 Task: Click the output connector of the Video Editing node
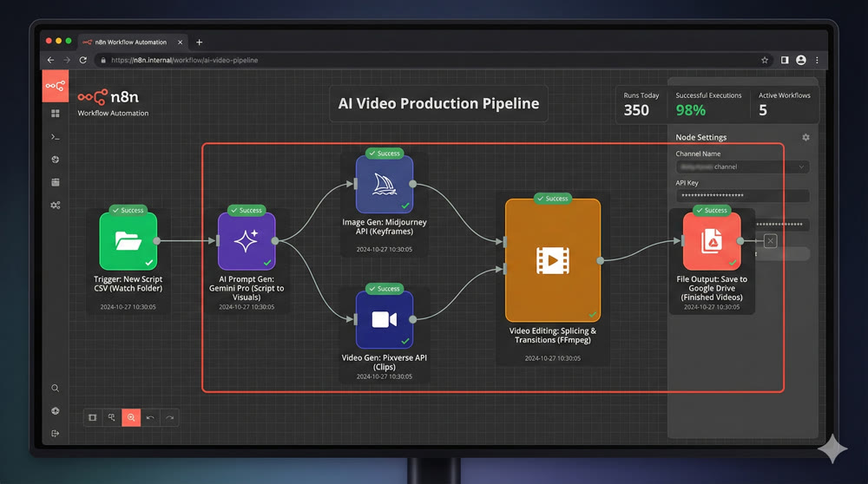[x=601, y=260]
